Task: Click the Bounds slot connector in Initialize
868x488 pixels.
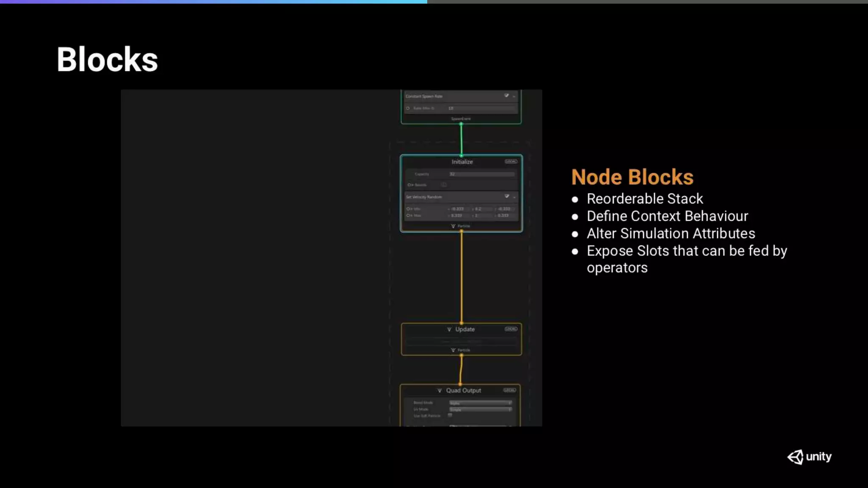Action: [409, 185]
